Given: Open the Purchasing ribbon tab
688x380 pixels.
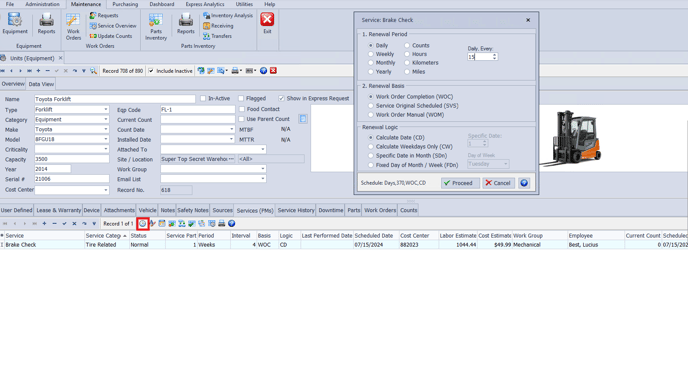Looking at the screenshot, I should coord(125,4).
